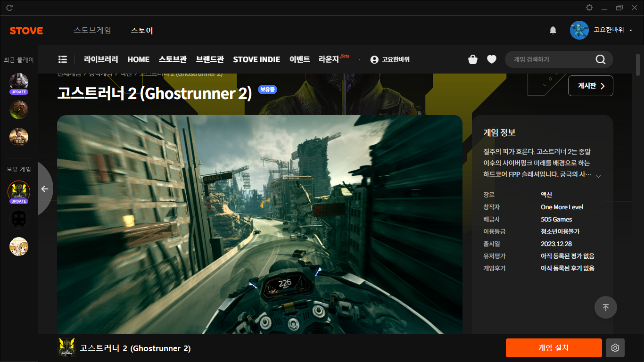Click the 2023.12.28 release date
The height and width of the screenshot is (362, 644).
(x=556, y=244)
